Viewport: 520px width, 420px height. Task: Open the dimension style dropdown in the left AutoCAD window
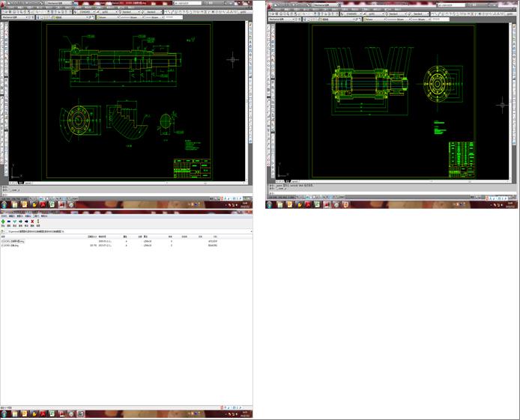point(107,12)
